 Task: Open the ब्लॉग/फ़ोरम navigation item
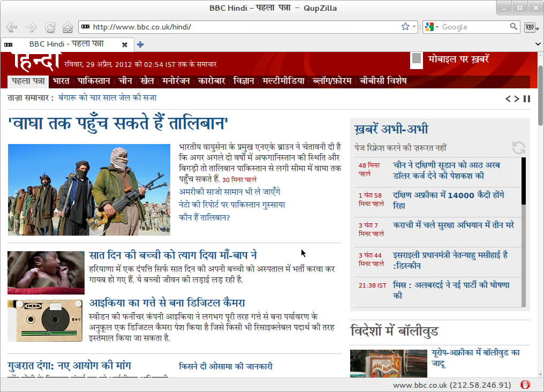[332, 81]
